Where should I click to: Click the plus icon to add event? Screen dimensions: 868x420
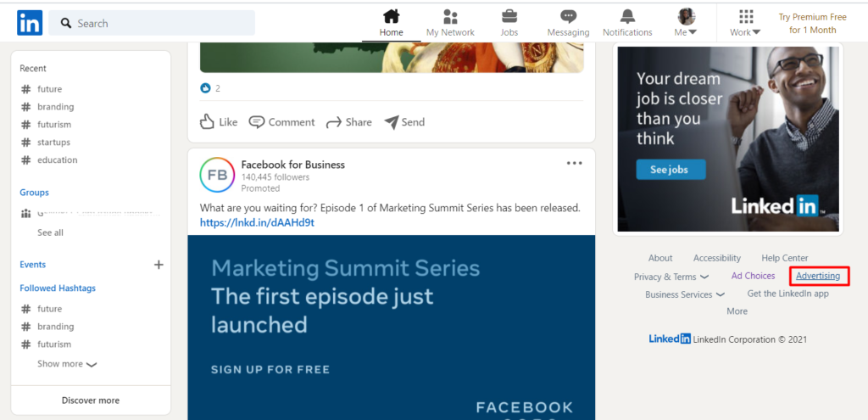159,264
